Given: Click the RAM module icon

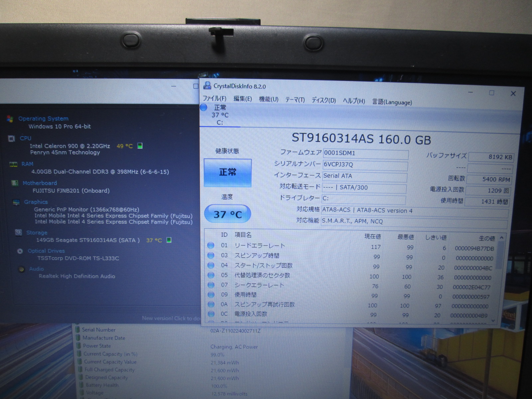Looking at the screenshot, I should tap(13, 164).
